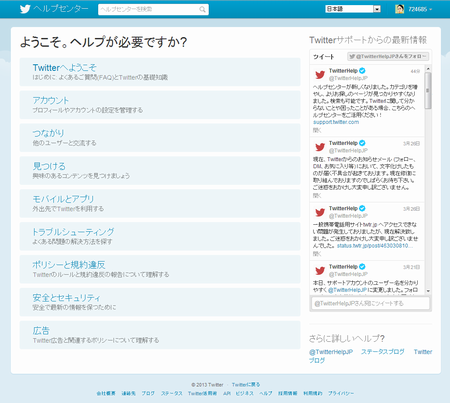Open @TwitterHelpJP link under さらに詳しいヘルプ
This screenshot has width=450, height=403.
[x=331, y=352]
